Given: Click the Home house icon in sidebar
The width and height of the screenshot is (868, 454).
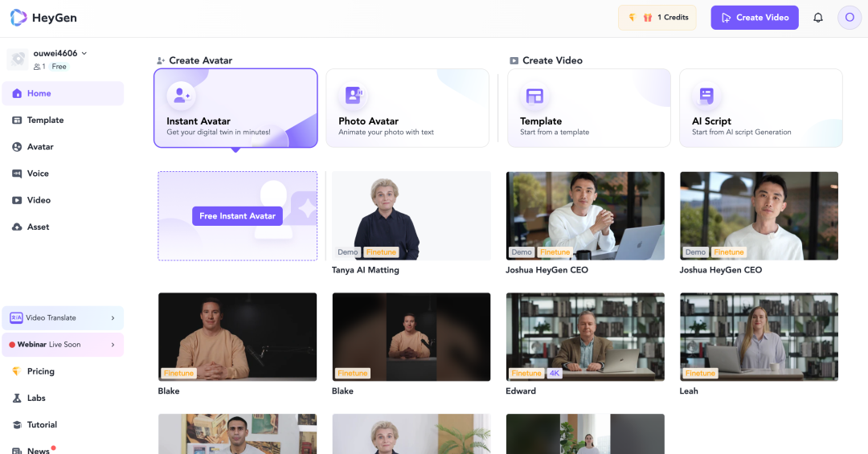Looking at the screenshot, I should click(17, 93).
